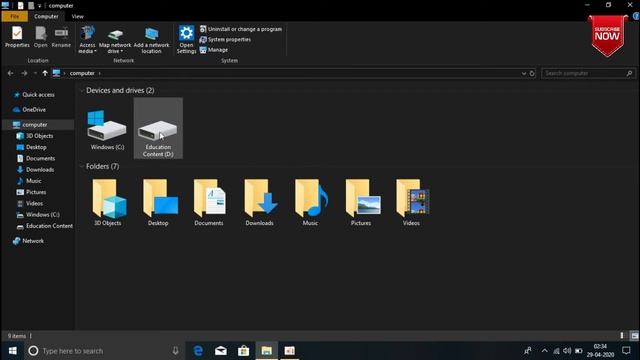
Task: Open the Access media dropdown
Action: tap(87, 40)
